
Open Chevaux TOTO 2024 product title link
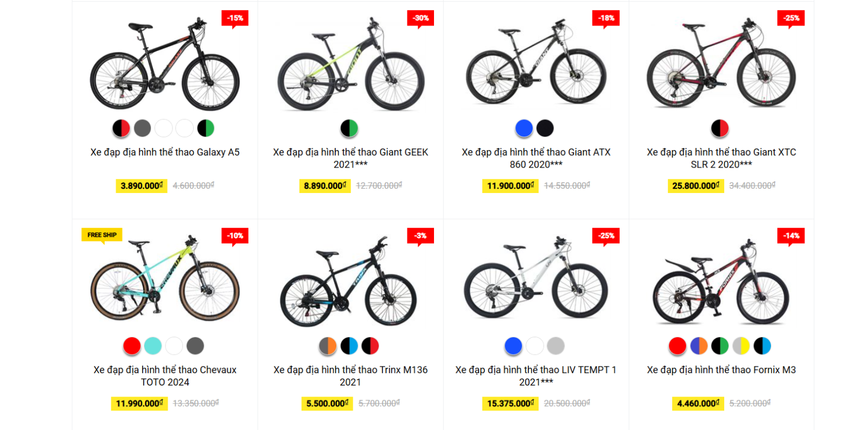pyautogui.click(x=165, y=376)
